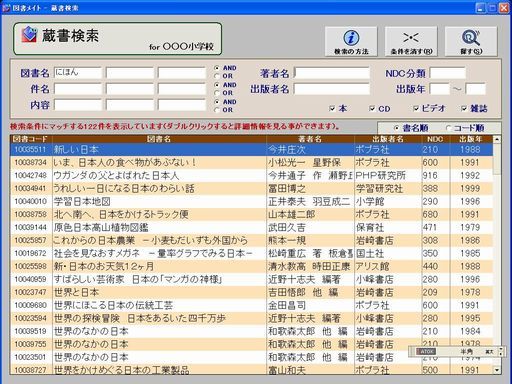Click the third 図書名 input field
The image size is (512, 384).
pyautogui.click(x=182, y=73)
